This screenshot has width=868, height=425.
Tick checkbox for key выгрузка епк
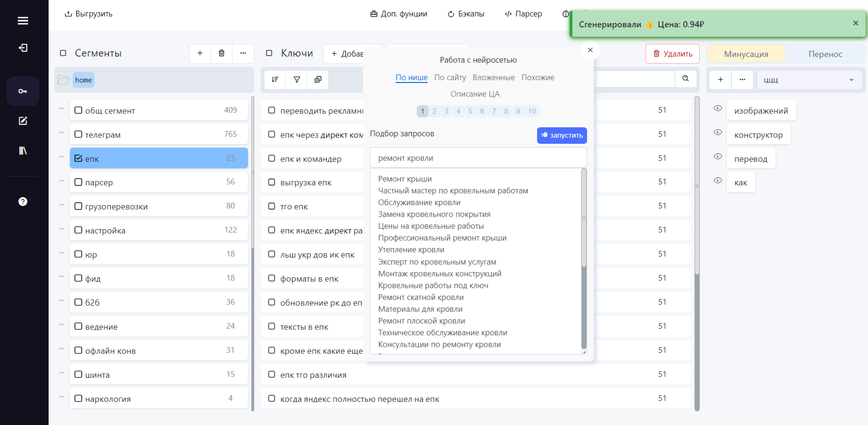click(x=272, y=182)
